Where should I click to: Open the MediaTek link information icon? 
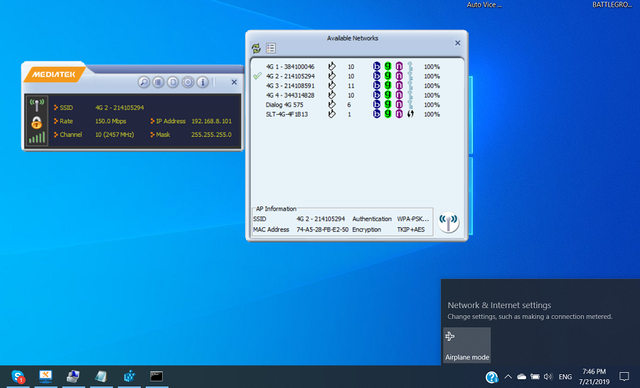pos(158,82)
